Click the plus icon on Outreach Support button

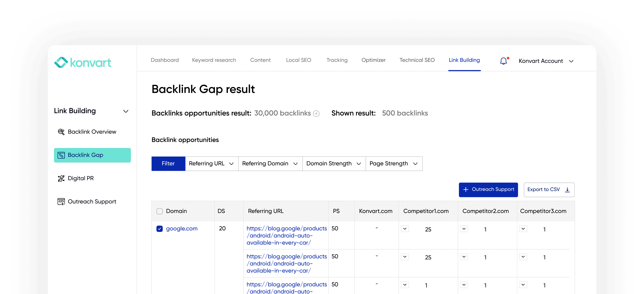[466, 190]
